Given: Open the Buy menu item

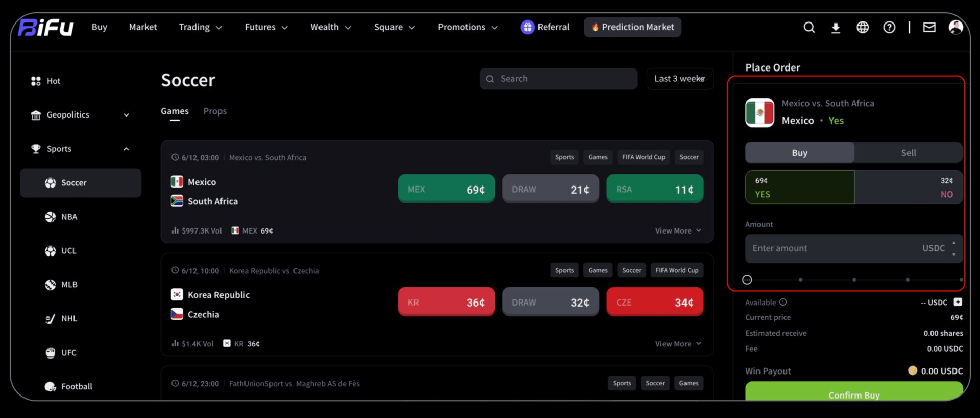Looking at the screenshot, I should [x=100, y=27].
